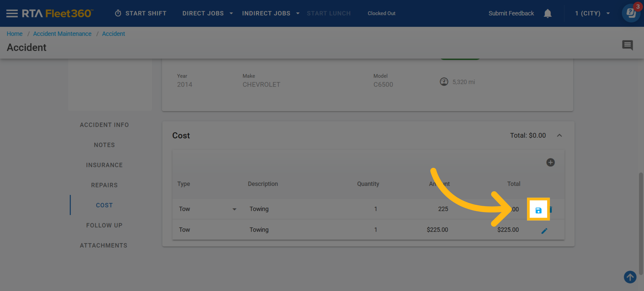Click the Amount field showing 225
The image size is (644, 291).
click(443, 209)
